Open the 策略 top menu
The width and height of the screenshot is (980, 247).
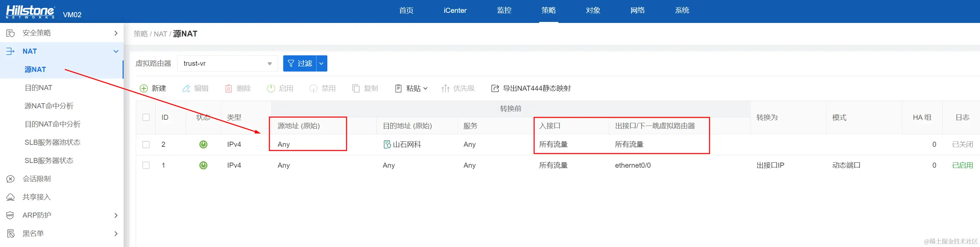549,11
